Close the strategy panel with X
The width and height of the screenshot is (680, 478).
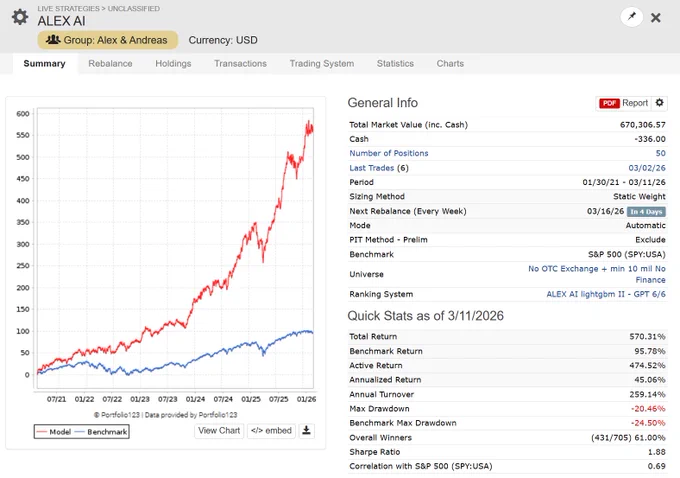[x=655, y=17]
